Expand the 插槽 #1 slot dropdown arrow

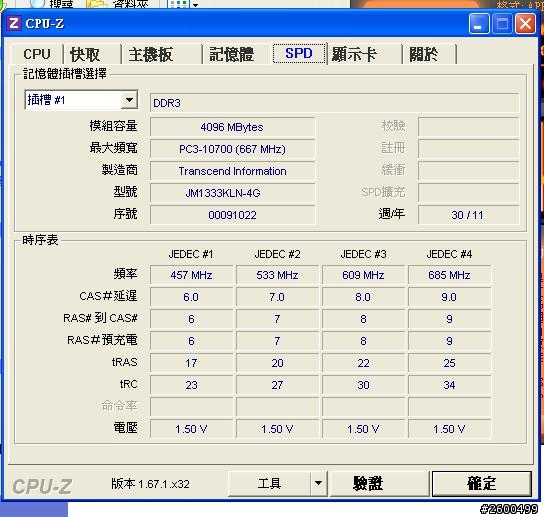(129, 100)
